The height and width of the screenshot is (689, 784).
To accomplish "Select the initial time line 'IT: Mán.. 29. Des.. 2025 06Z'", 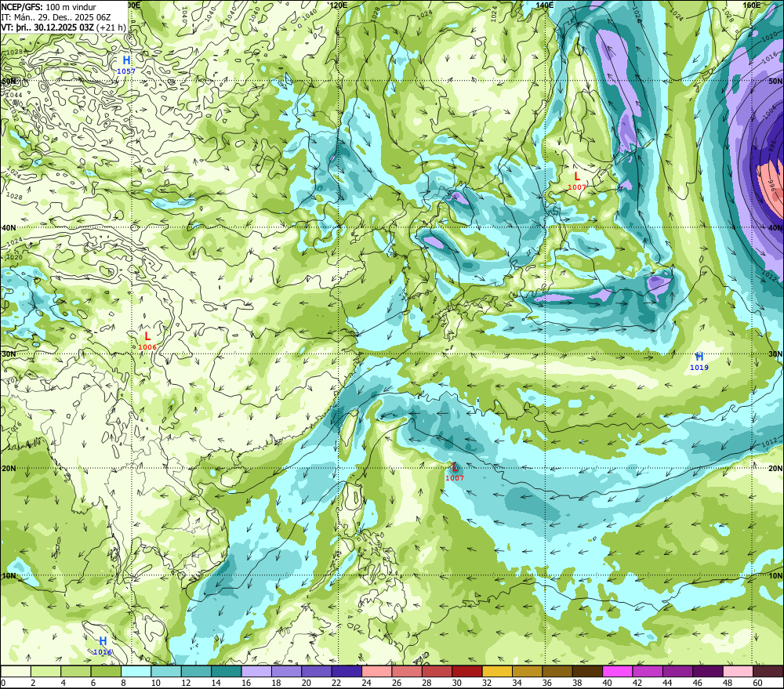I will click(x=56, y=17).
